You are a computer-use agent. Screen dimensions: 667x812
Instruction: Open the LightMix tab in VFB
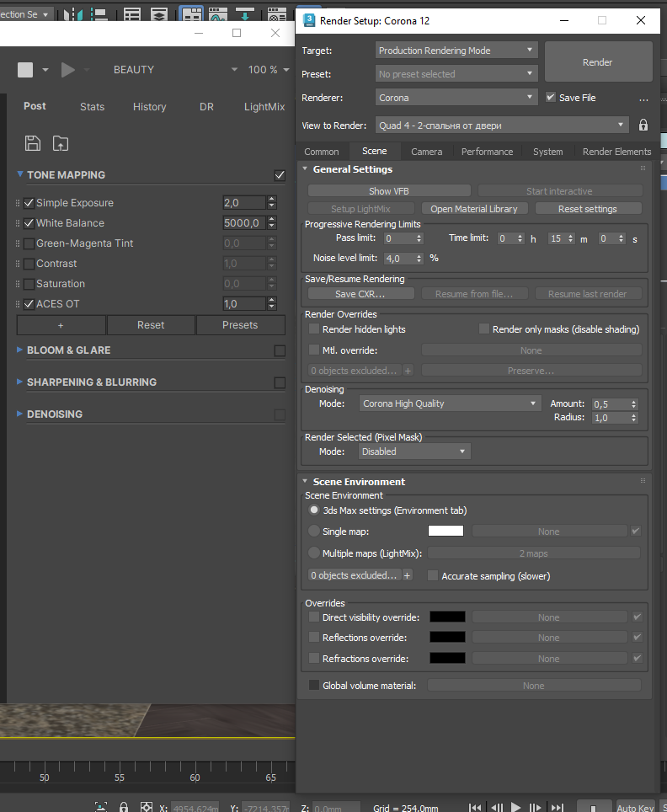click(x=264, y=107)
